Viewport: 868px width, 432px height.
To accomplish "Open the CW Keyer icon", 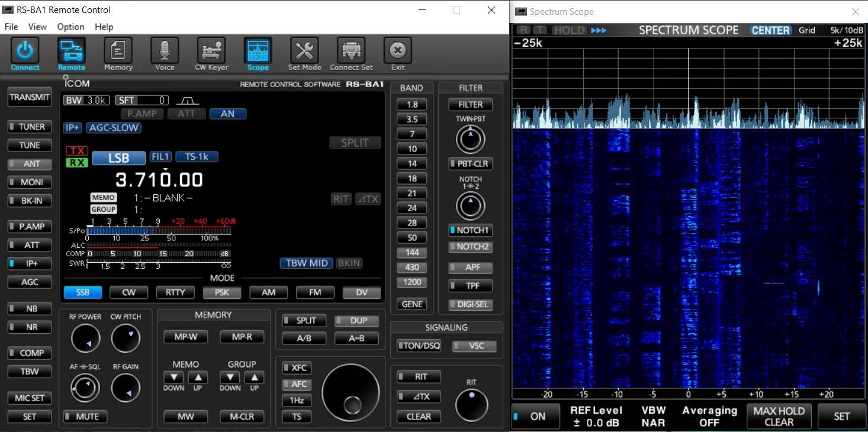I will click(211, 51).
